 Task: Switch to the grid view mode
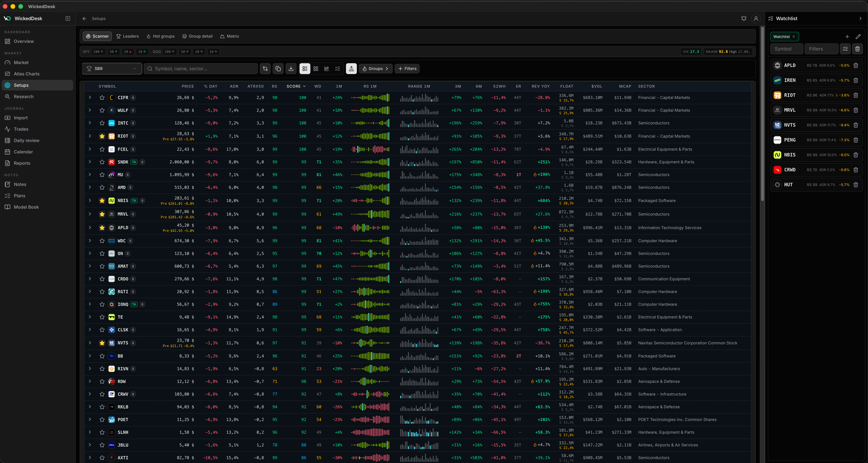pos(316,69)
